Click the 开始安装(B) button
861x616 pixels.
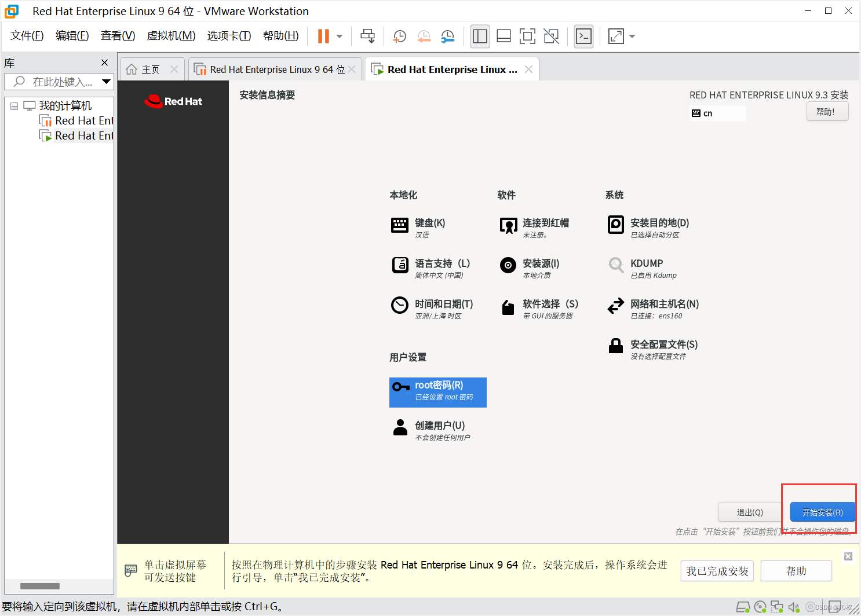pos(822,512)
